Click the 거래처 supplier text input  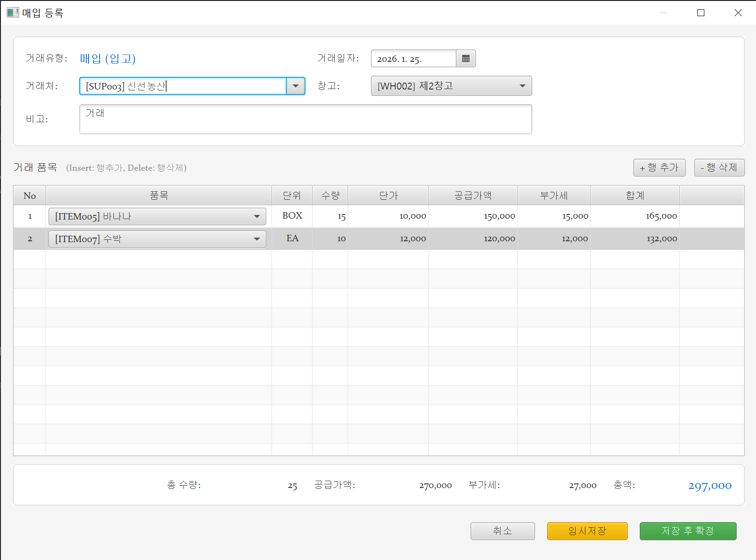pos(183,86)
